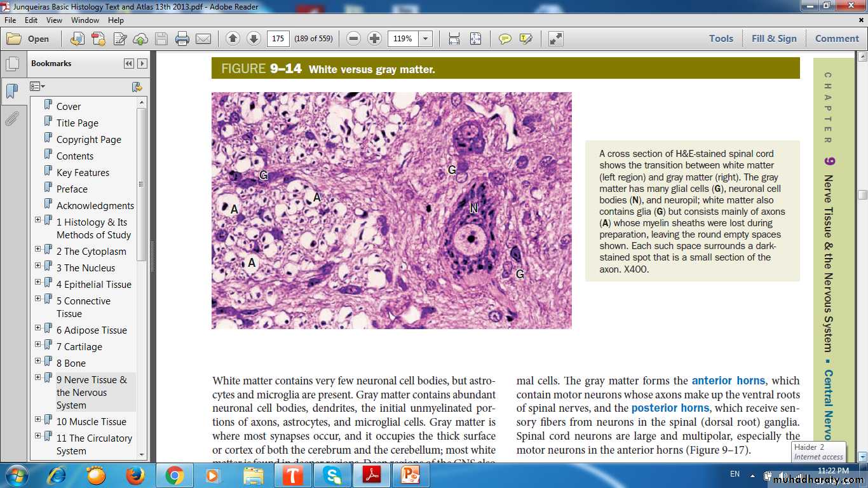Toggle the Page Thumbnails panel
The image size is (868, 488).
point(11,64)
